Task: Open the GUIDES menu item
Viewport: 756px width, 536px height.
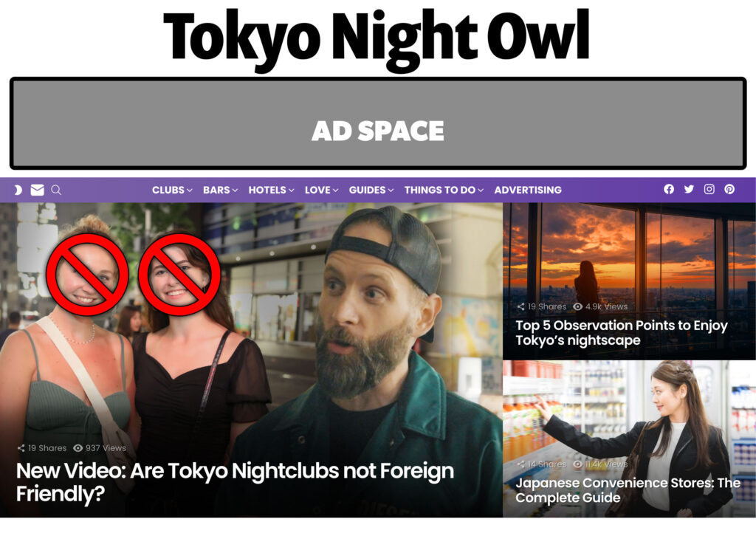Action: pyautogui.click(x=371, y=190)
